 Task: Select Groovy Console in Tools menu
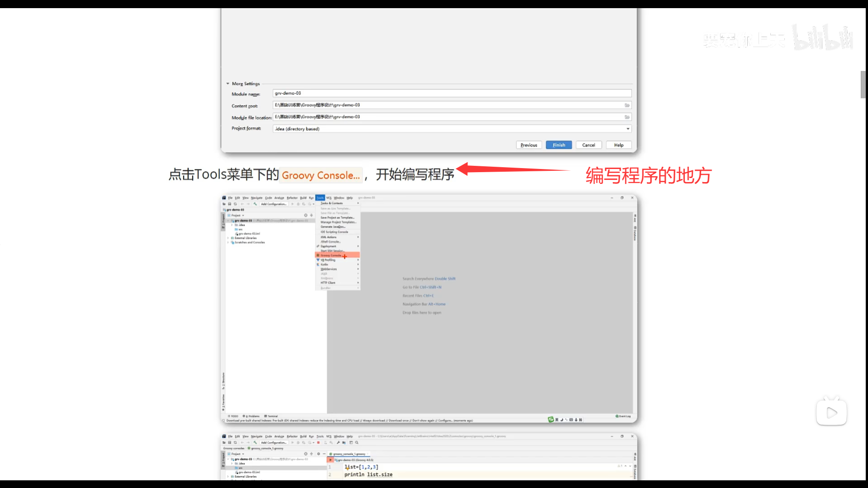(331, 255)
